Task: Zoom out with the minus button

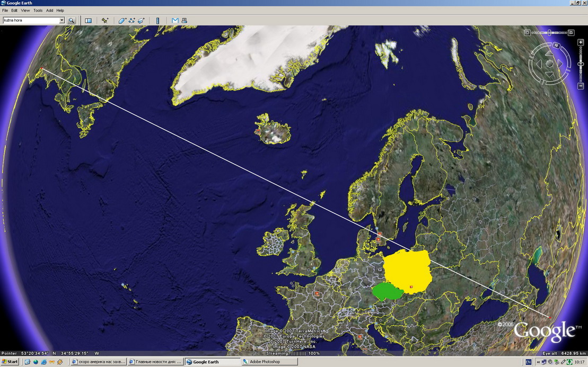Action: tap(581, 86)
